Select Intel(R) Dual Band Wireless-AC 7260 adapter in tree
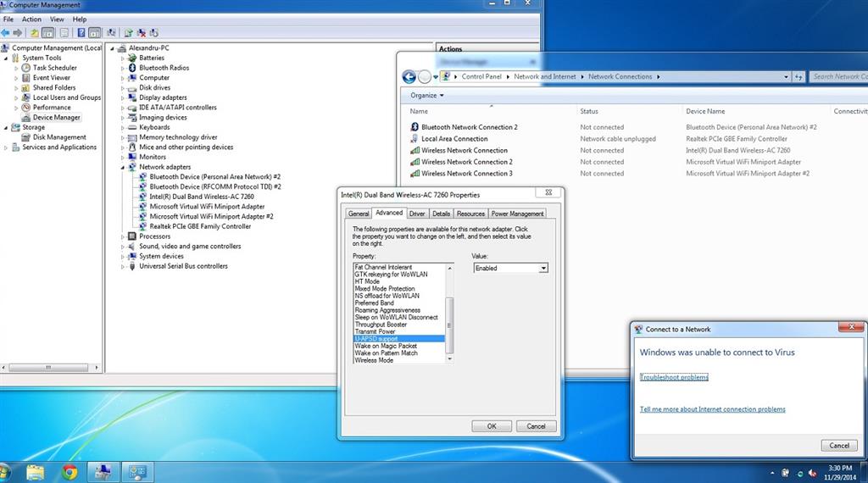The width and height of the screenshot is (868, 483). click(202, 197)
